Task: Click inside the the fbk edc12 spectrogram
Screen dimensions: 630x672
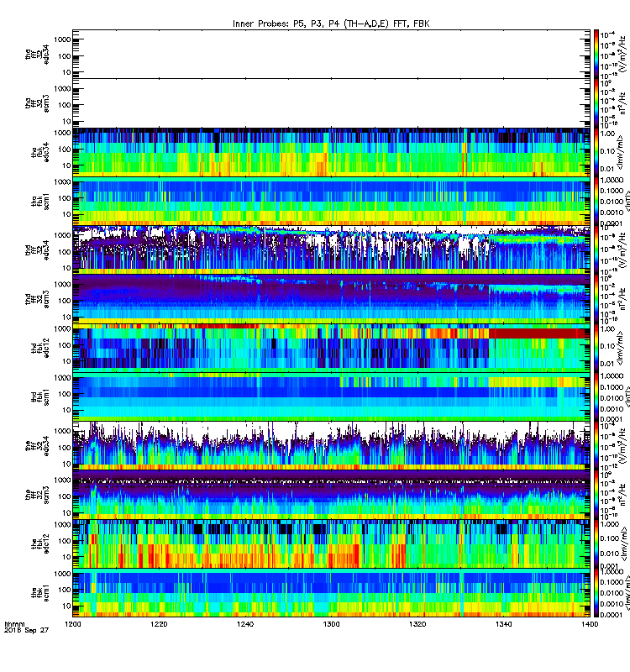Action: 331,543
